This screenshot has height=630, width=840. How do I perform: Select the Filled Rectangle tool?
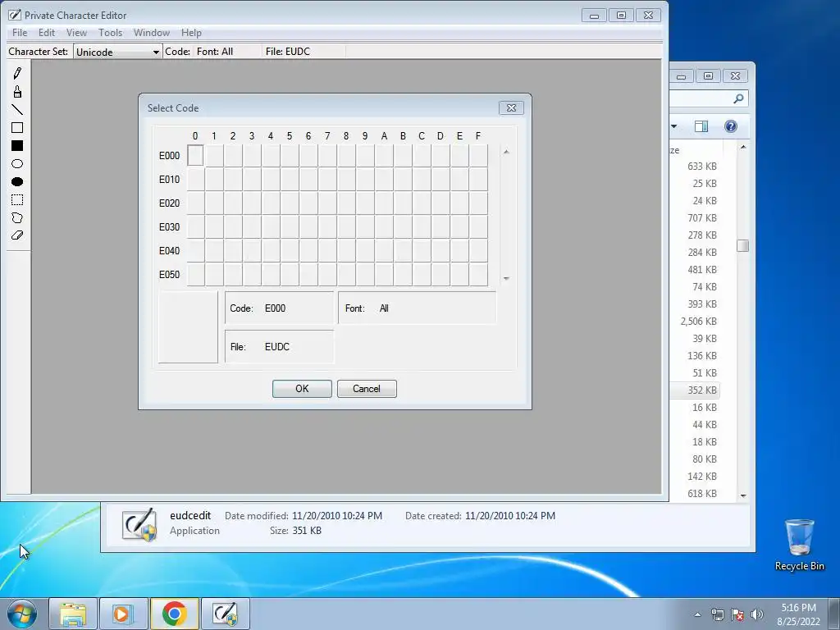(x=17, y=146)
